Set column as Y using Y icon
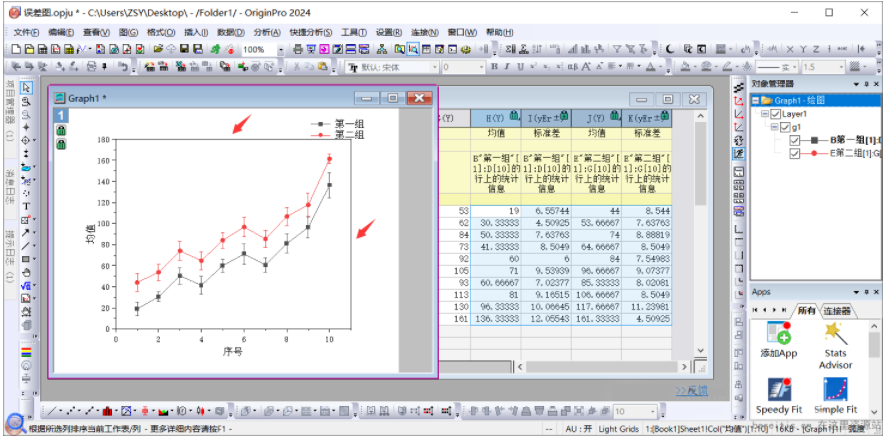The height and width of the screenshot is (441, 885). pyautogui.click(x=803, y=49)
